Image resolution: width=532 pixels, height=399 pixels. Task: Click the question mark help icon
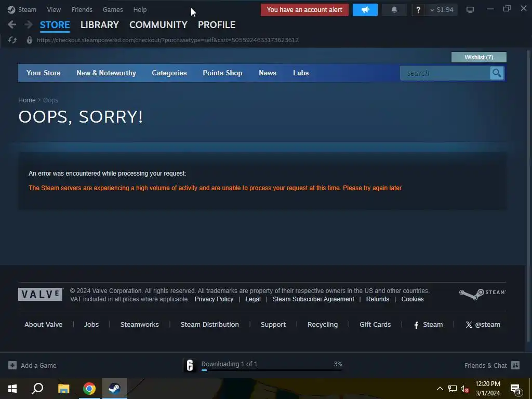418,10
